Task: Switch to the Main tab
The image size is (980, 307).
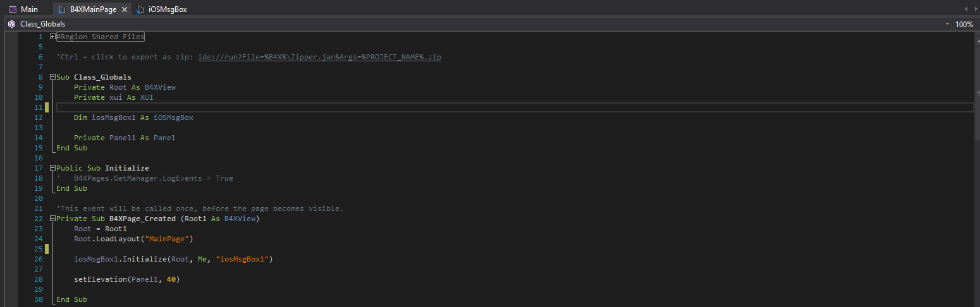Action: 29,9
